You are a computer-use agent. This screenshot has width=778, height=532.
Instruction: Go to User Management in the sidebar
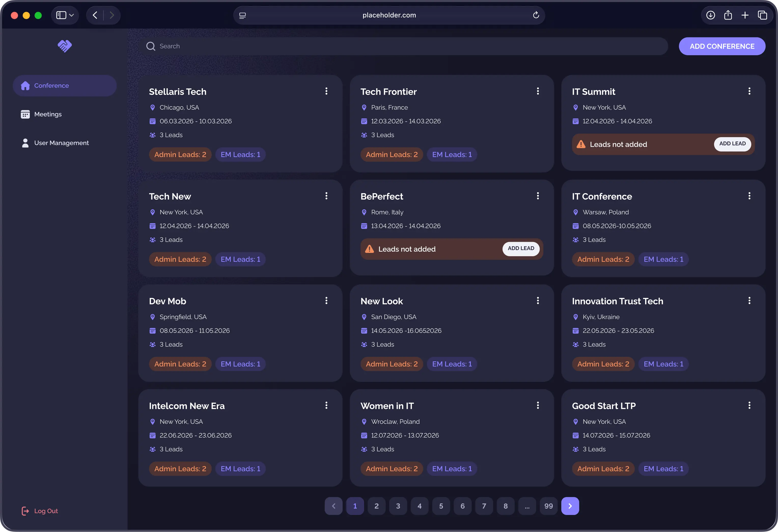click(x=61, y=143)
